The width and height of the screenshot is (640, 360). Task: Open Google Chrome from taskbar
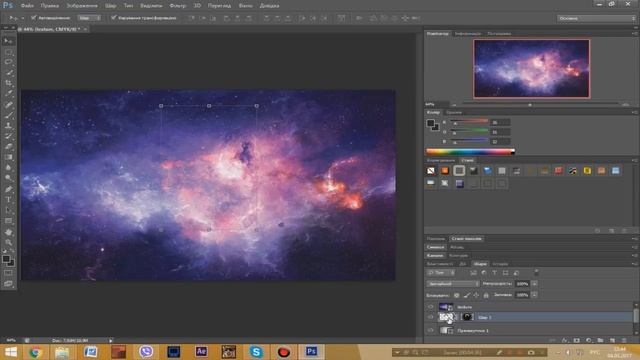point(35,351)
